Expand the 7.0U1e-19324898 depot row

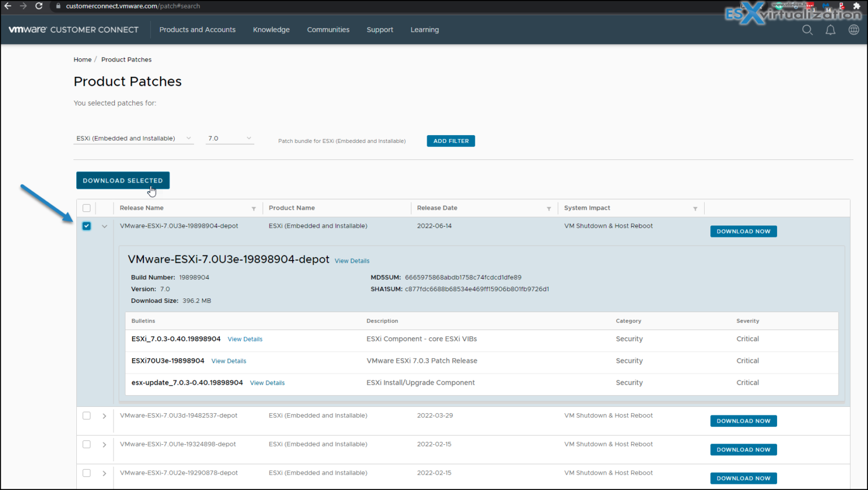click(105, 445)
